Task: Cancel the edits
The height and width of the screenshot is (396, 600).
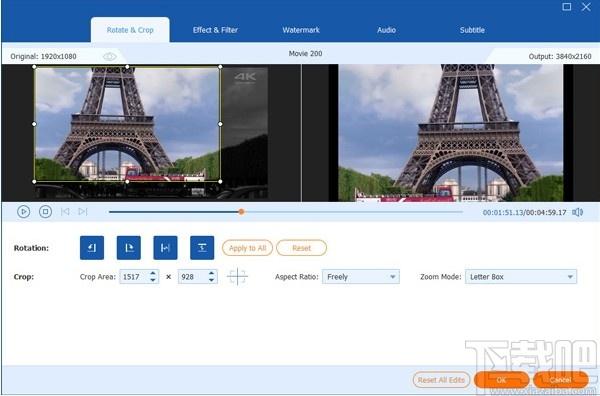Action: (x=561, y=380)
